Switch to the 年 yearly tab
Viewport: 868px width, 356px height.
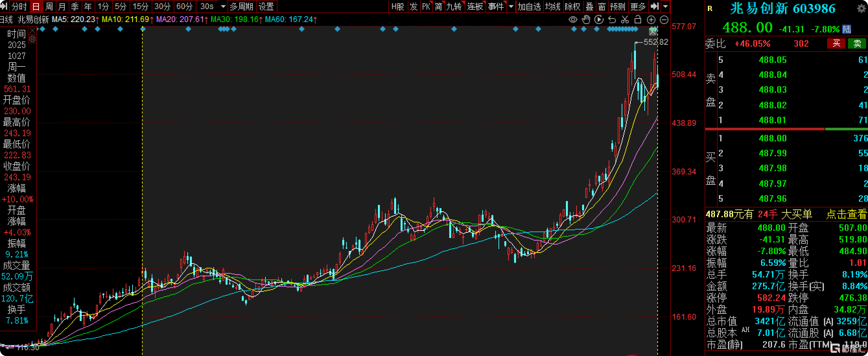click(88, 6)
